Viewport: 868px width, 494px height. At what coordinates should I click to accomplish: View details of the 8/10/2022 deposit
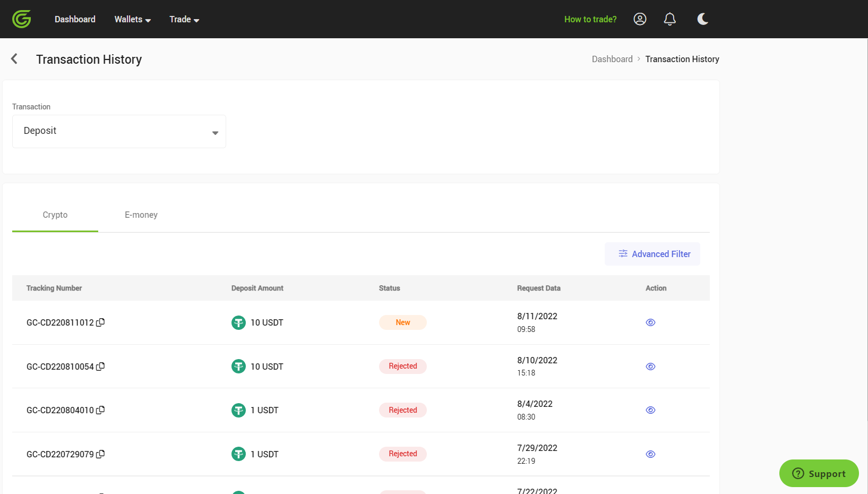coord(650,367)
